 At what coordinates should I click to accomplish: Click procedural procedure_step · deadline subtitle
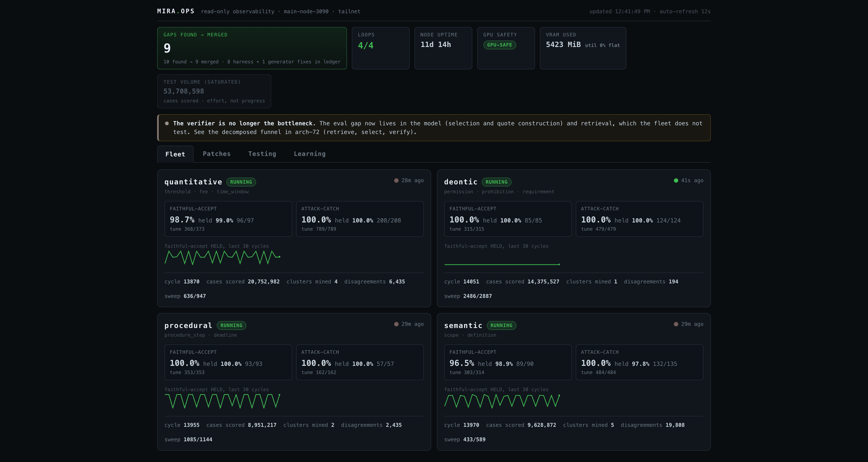click(201, 335)
